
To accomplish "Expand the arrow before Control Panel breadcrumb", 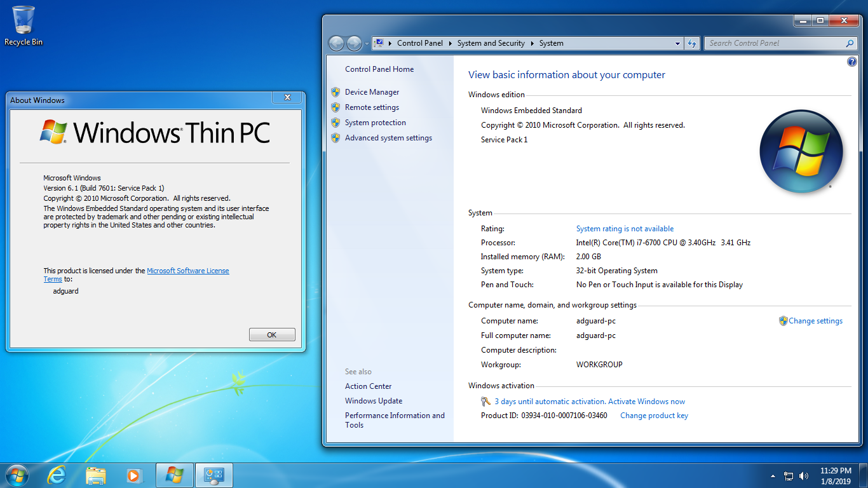I will pyautogui.click(x=390, y=43).
